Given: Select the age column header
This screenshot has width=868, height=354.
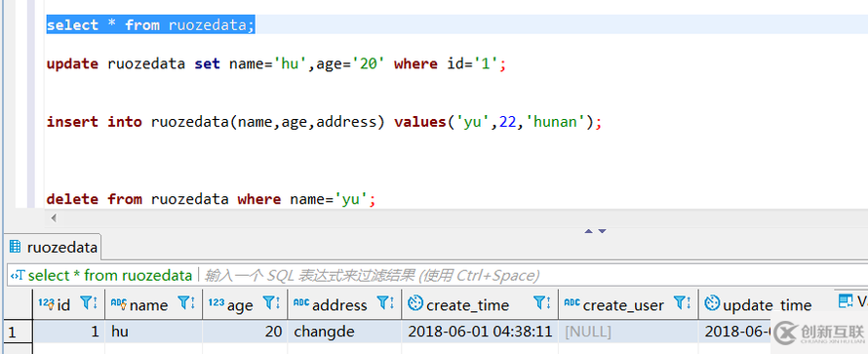Looking at the screenshot, I should point(245,303).
